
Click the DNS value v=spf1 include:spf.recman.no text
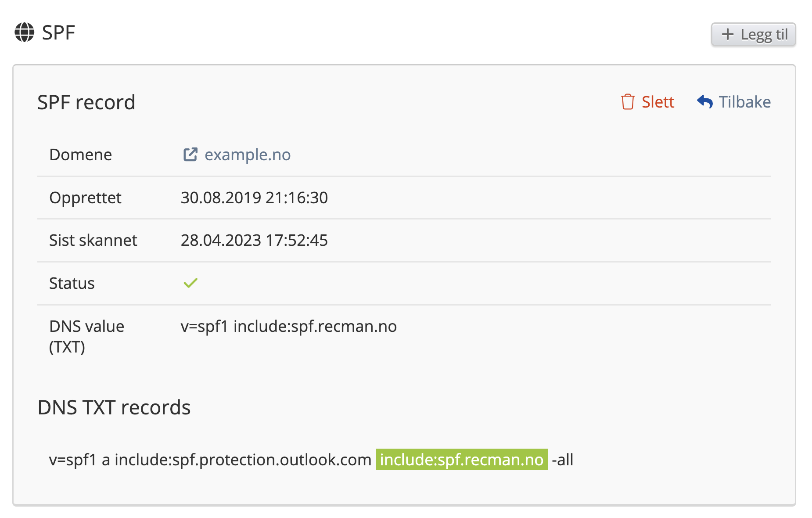pyautogui.click(x=288, y=326)
